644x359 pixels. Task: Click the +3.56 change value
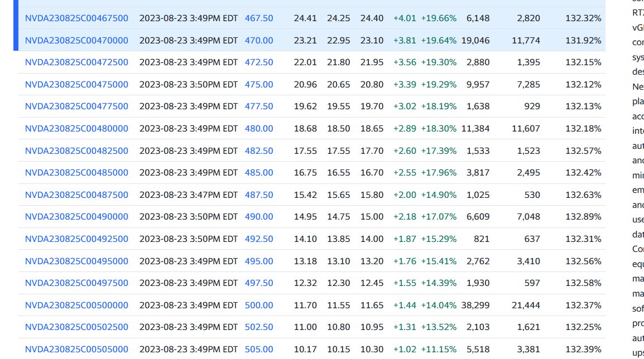coord(405,62)
